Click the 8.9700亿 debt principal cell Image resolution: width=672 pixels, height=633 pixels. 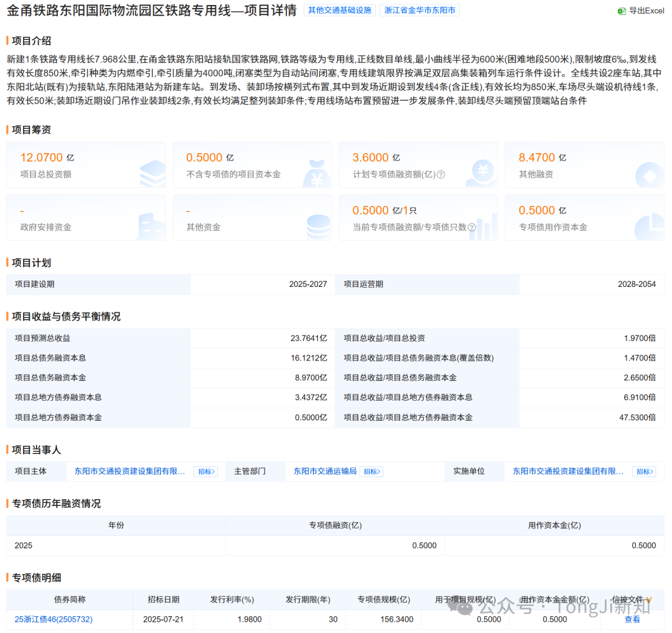(263, 378)
